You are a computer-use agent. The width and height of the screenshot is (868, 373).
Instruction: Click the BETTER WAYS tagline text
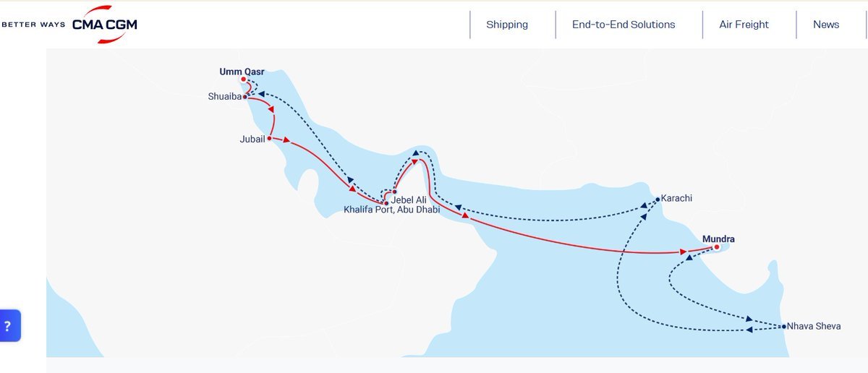(x=33, y=25)
